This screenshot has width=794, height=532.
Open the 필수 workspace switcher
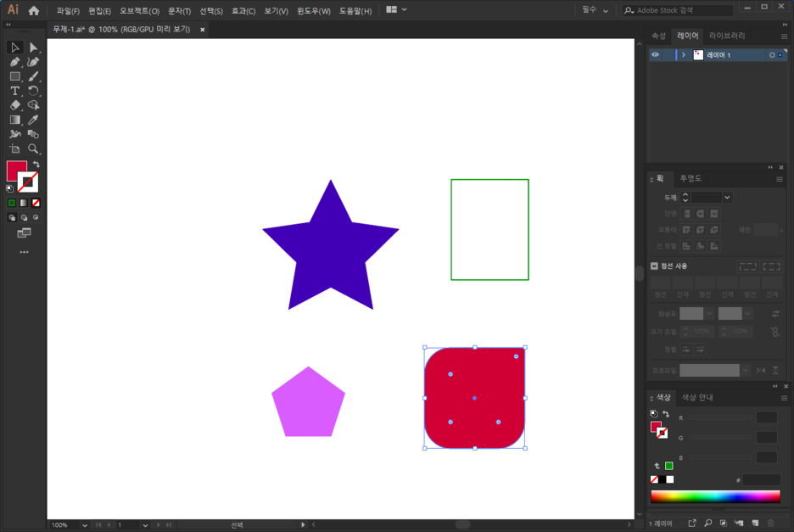(595, 10)
